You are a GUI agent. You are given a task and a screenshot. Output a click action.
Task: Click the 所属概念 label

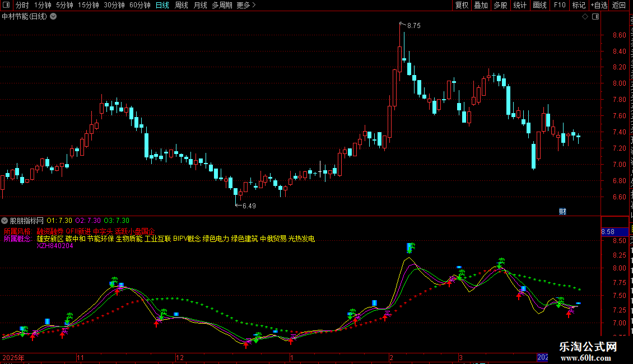pos(18,239)
